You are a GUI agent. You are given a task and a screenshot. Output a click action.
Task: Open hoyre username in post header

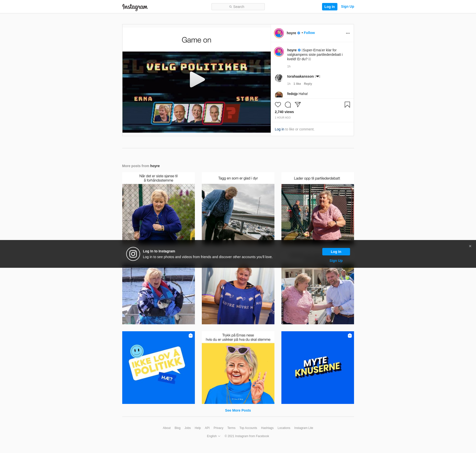[291, 33]
